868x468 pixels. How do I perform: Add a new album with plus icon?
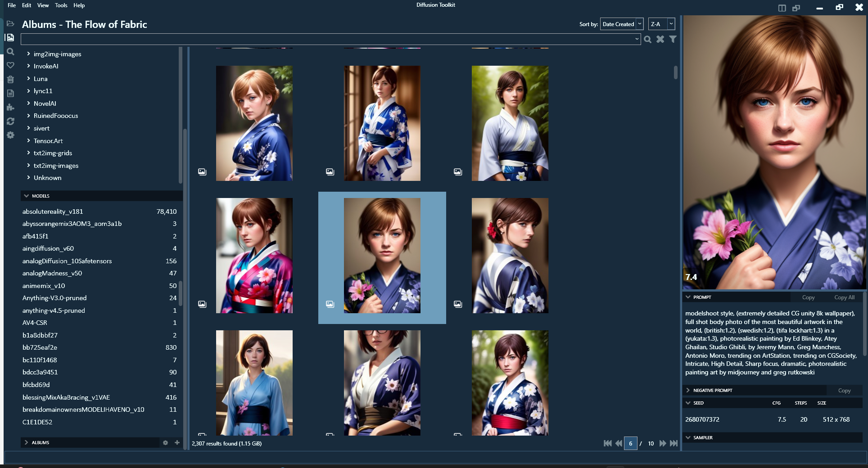pos(177,442)
